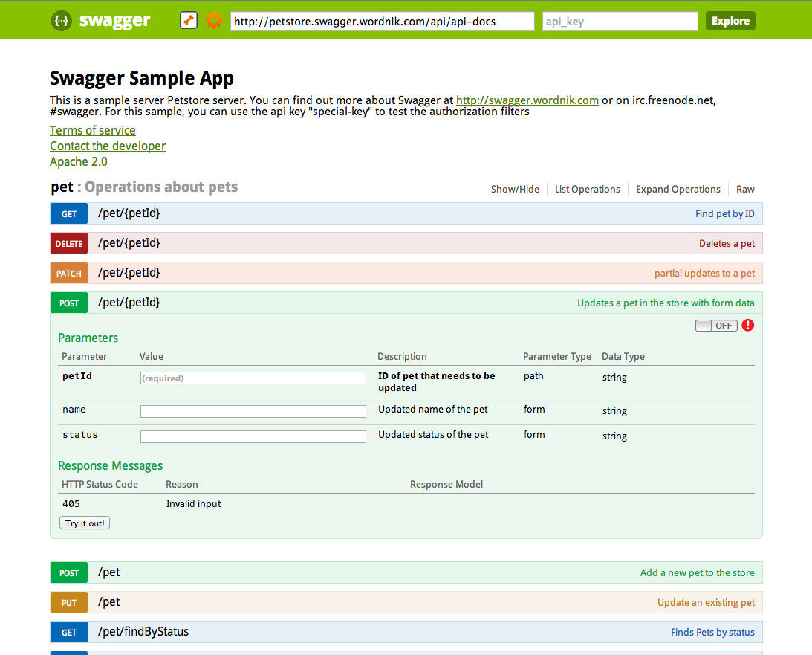Click the name value field
The image size is (812, 655).
[x=253, y=411]
